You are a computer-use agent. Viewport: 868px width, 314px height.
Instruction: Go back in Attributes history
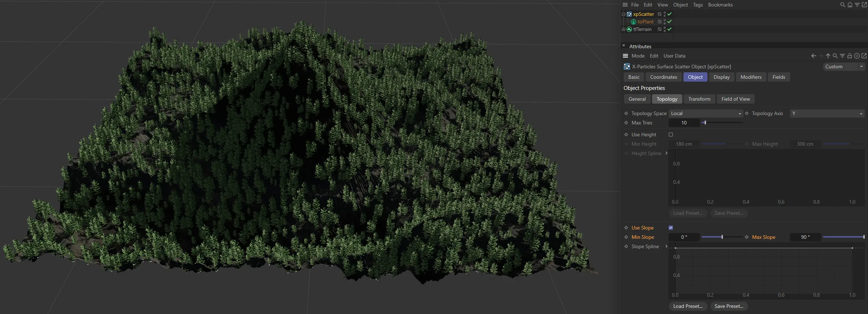(x=814, y=56)
